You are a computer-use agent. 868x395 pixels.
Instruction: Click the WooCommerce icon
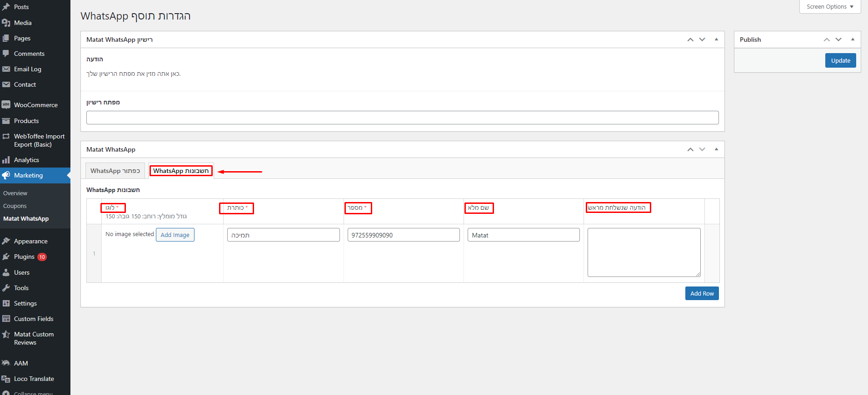click(6, 105)
